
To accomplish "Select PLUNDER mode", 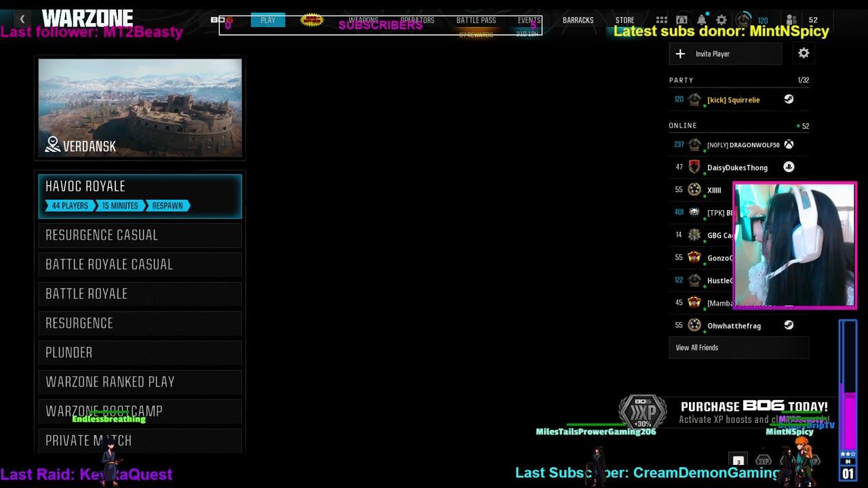I will click(x=140, y=352).
